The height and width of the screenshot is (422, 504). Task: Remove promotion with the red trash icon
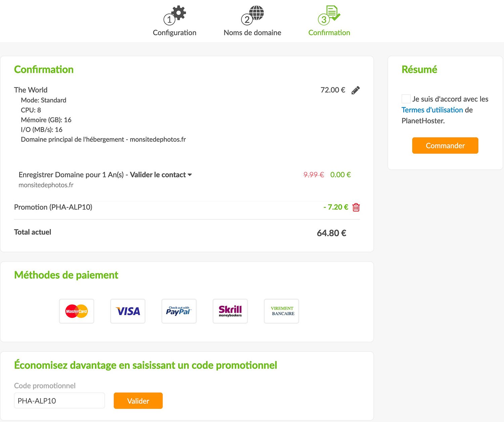coord(356,207)
